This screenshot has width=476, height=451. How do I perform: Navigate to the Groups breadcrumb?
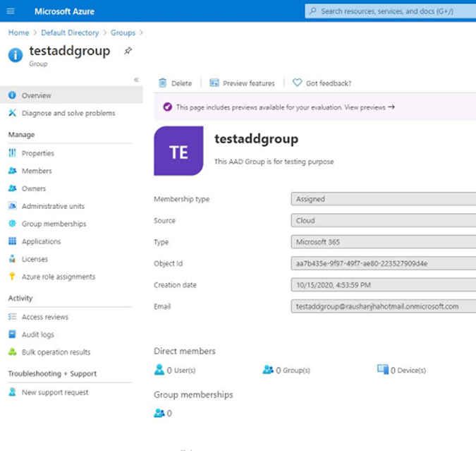pos(123,32)
